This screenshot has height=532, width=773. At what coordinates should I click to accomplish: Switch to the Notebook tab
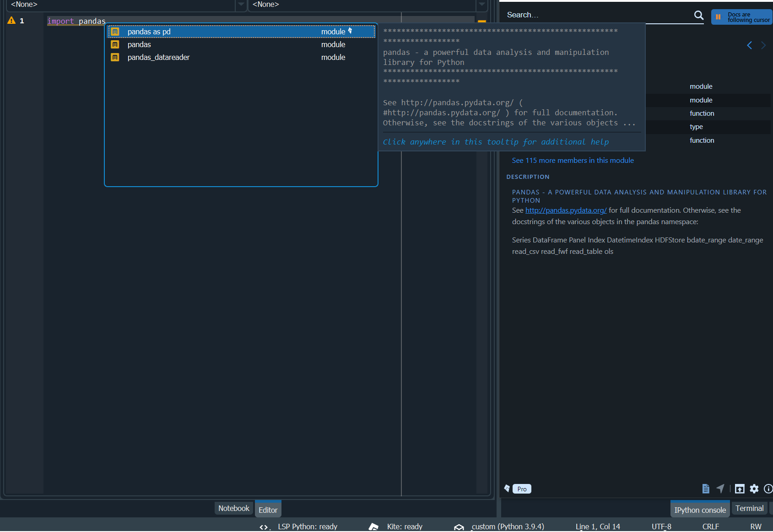tap(233, 508)
